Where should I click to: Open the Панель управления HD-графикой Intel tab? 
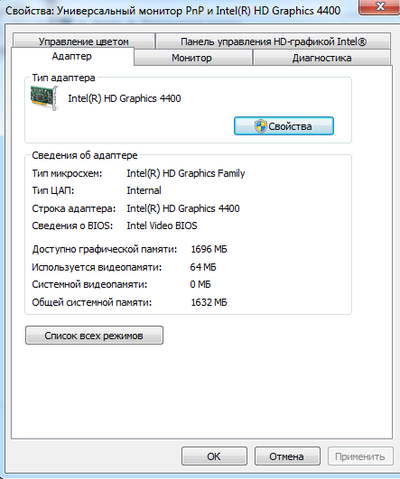273,41
